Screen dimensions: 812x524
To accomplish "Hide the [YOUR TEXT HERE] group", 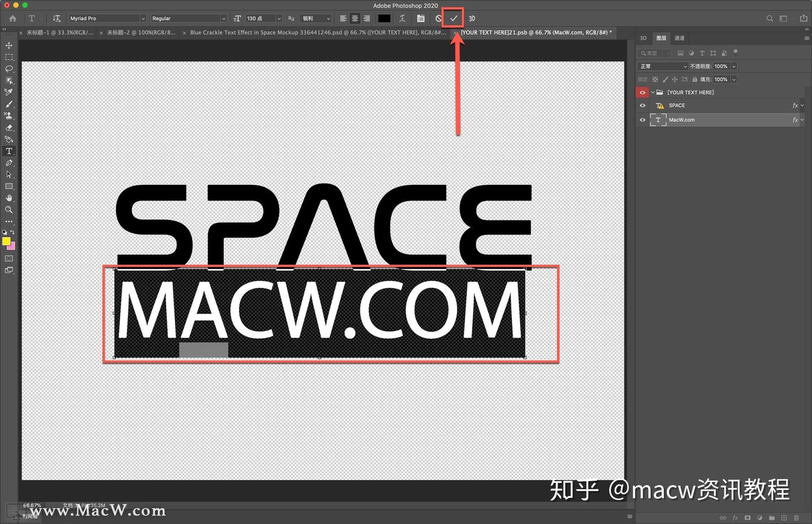I will [x=643, y=92].
